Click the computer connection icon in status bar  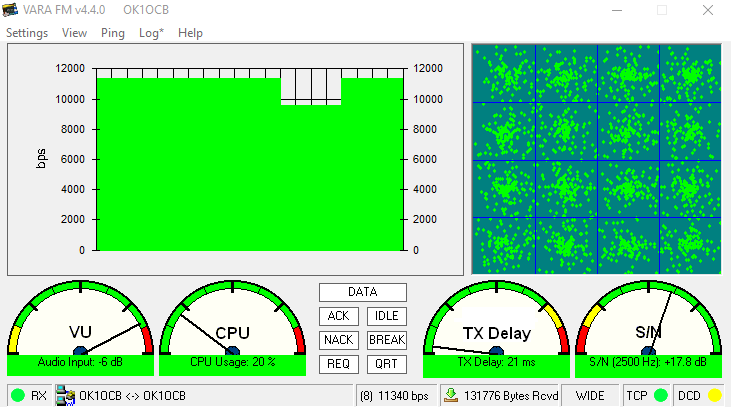point(65,395)
